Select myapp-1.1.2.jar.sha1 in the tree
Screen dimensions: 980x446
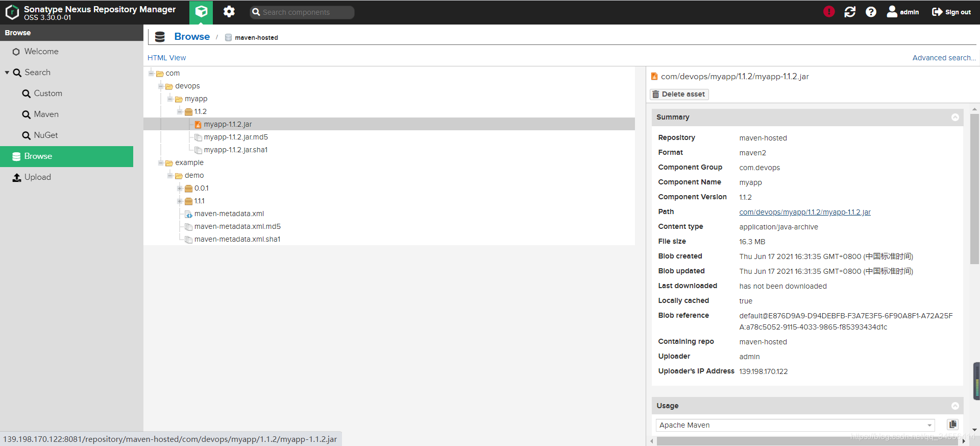236,150
